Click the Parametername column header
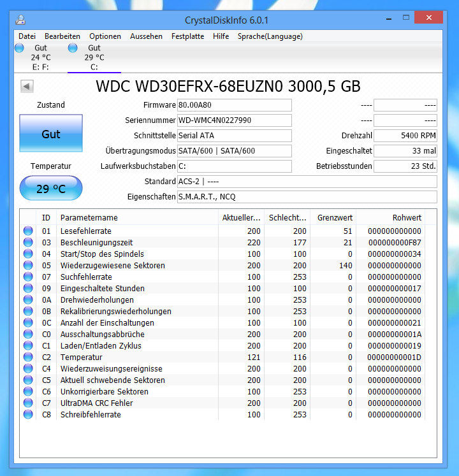The width and height of the screenshot is (459, 476). pyautogui.click(x=137, y=218)
